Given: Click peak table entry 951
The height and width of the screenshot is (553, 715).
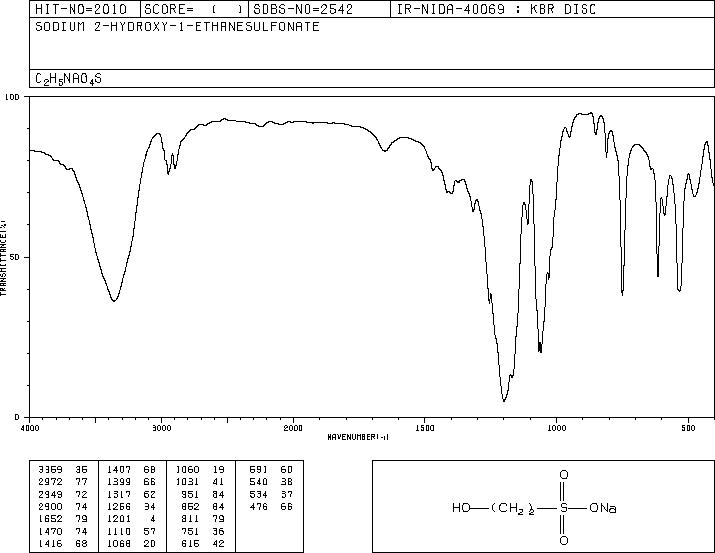Looking at the screenshot, I should point(191,494).
